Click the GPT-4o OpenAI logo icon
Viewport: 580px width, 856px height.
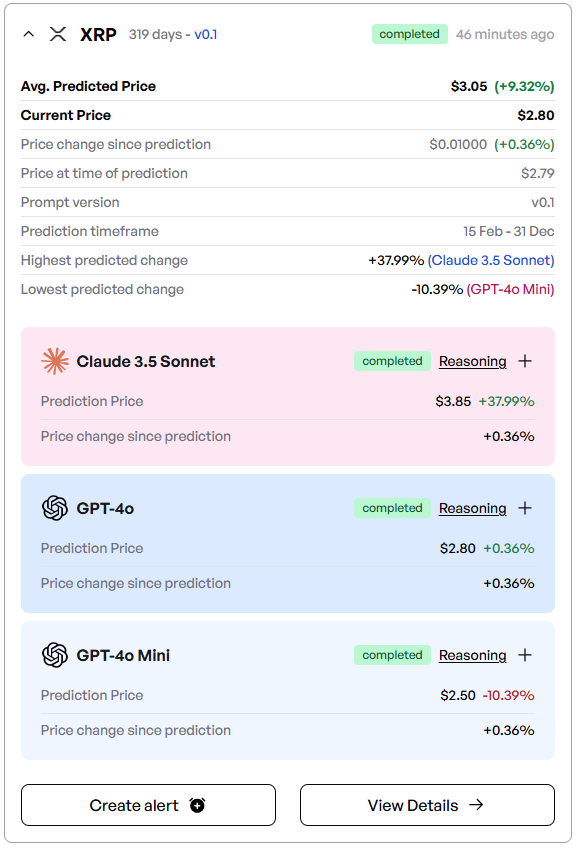[55, 508]
